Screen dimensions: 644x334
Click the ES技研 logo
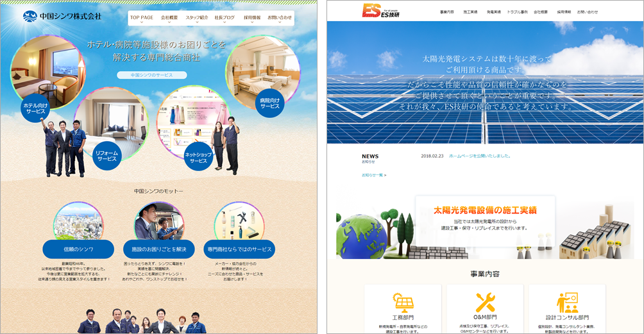pos(382,11)
